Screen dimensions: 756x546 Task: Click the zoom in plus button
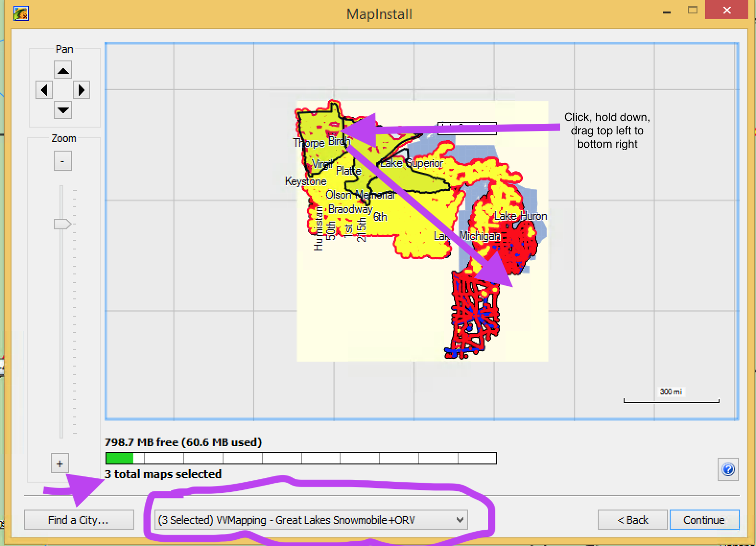point(59,463)
